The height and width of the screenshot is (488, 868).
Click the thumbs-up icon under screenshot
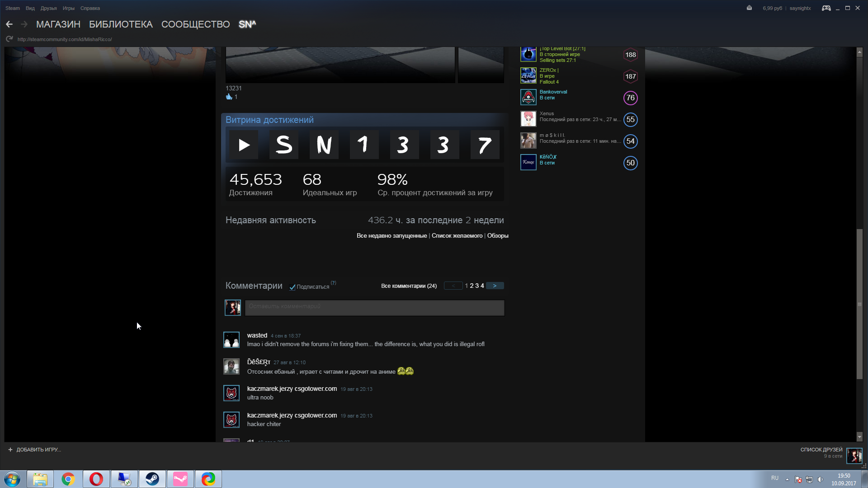coord(229,97)
